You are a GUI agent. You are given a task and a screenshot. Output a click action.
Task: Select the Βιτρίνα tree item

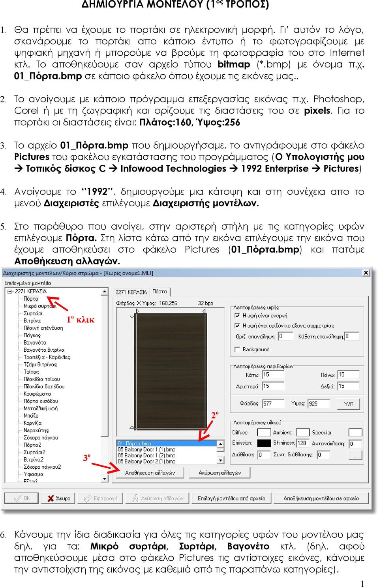(x=32, y=320)
